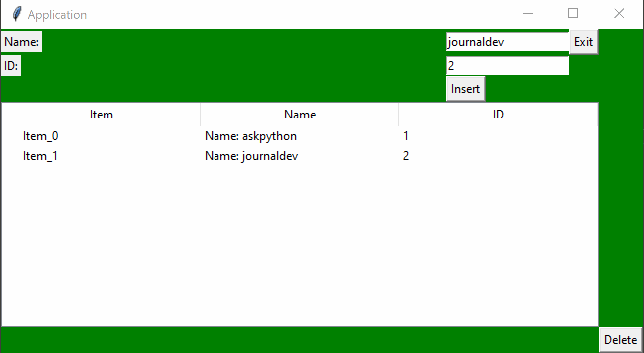Image resolution: width=644 pixels, height=353 pixels.
Task: Click the ID: label
Action: click(x=11, y=65)
